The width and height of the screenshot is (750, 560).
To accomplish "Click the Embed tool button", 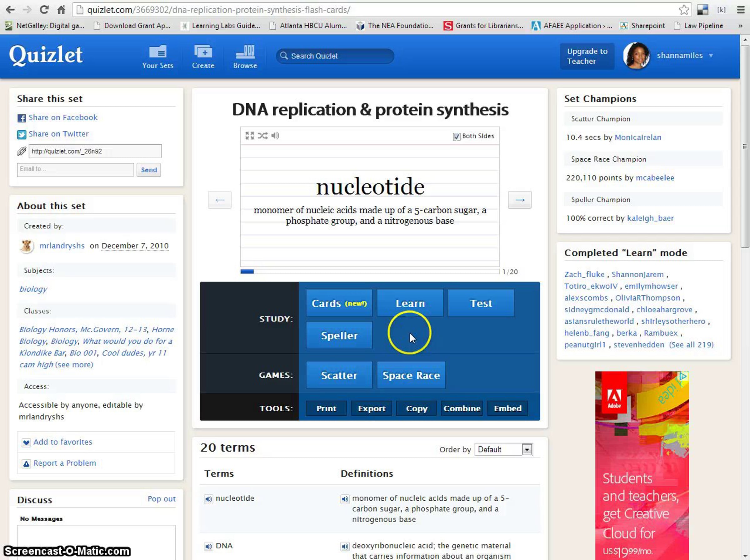I will pos(507,408).
